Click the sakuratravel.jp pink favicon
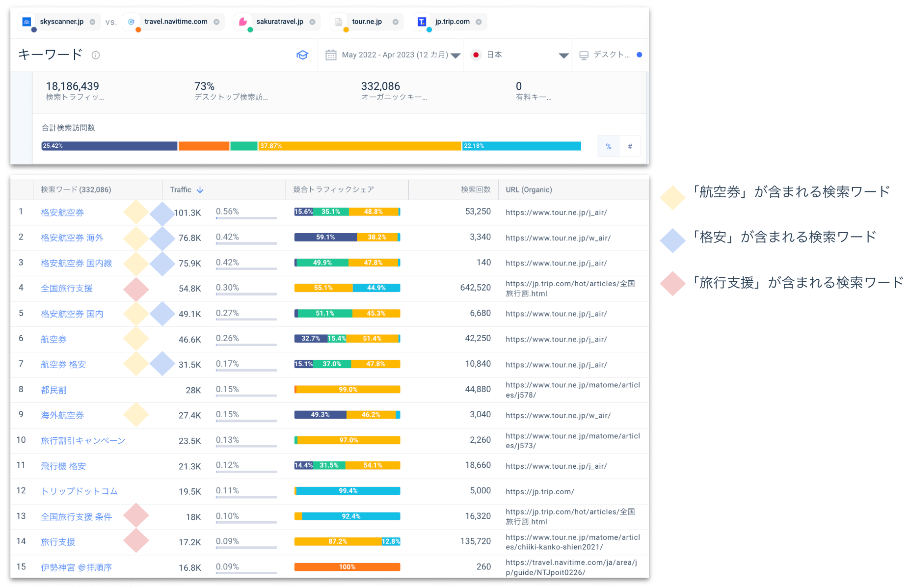909x588 pixels. [243, 22]
